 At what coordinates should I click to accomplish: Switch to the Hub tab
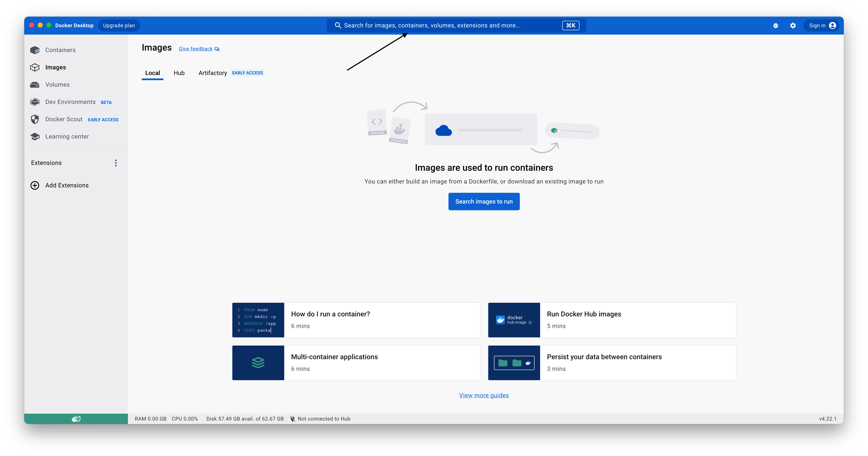click(x=179, y=73)
